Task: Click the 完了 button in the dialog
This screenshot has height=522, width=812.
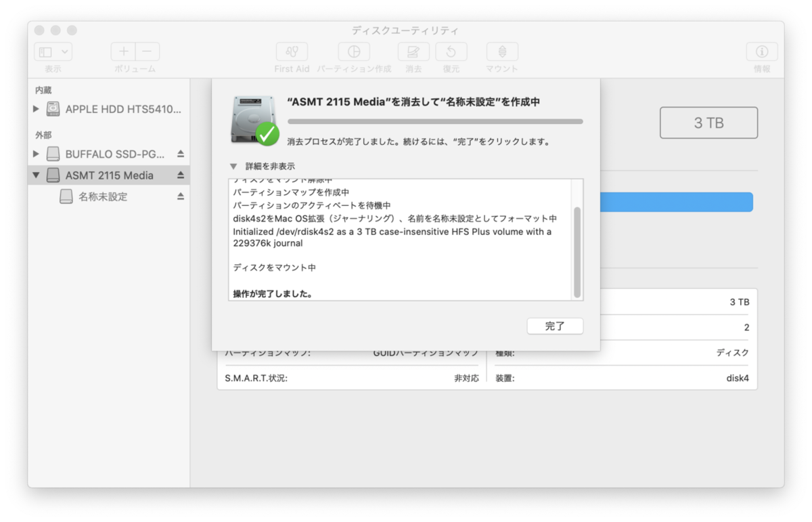Action: (555, 326)
